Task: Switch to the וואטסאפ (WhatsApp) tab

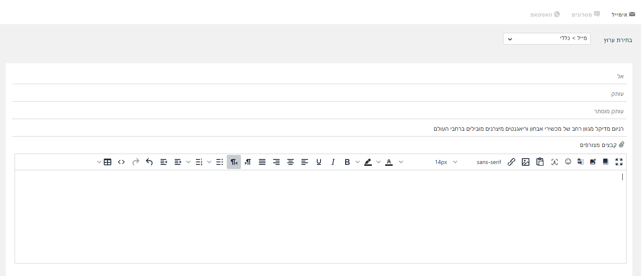Action: tap(545, 14)
